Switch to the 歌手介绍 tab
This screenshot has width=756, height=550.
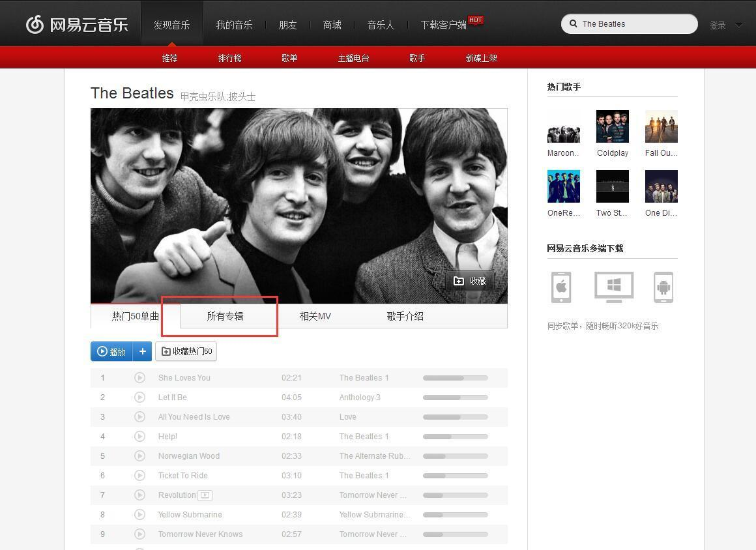click(x=405, y=316)
